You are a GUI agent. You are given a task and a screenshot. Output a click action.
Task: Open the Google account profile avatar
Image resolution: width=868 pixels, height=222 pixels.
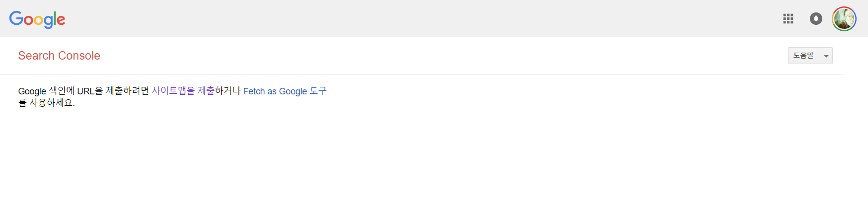click(x=844, y=19)
